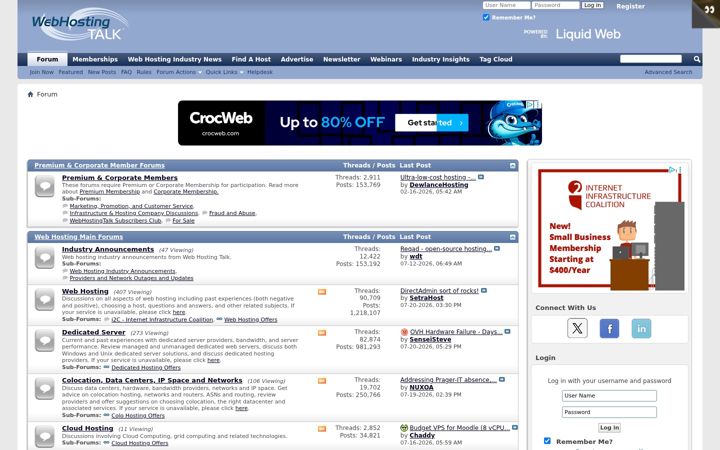720x450 pixels.
Task: Click the sidebar User Name field
Action: pyautogui.click(x=609, y=396)
